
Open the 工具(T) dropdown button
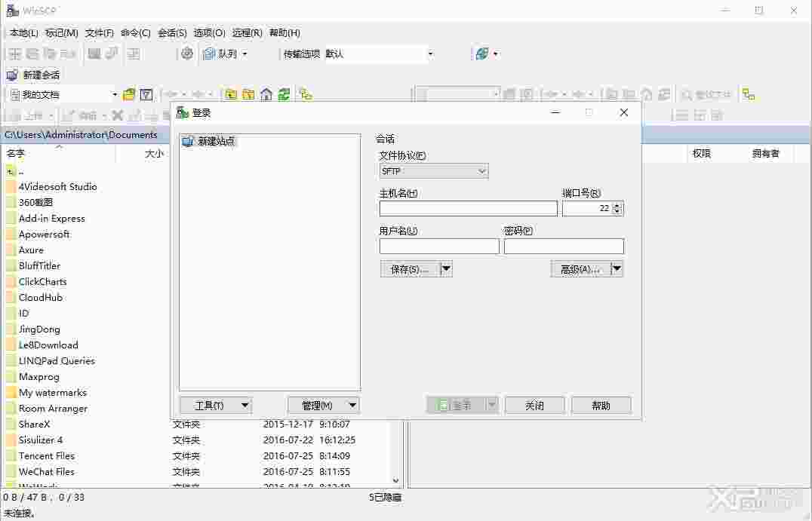(216, 405)
